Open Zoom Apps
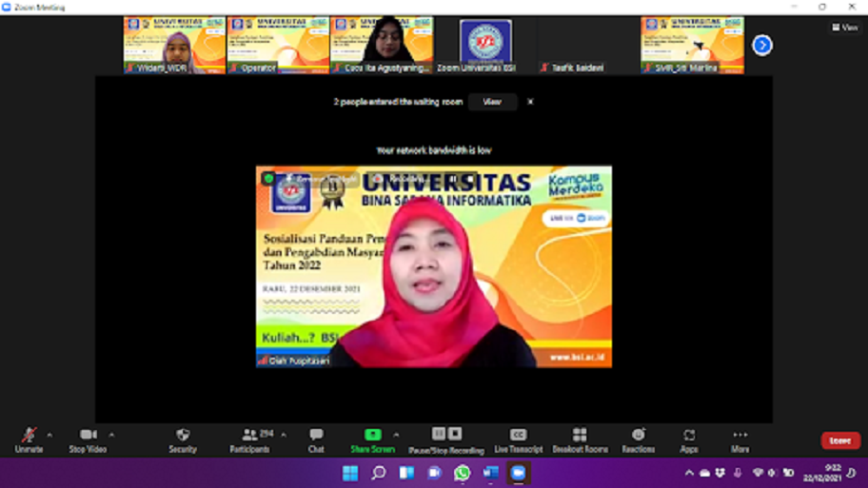 (689, 440)
